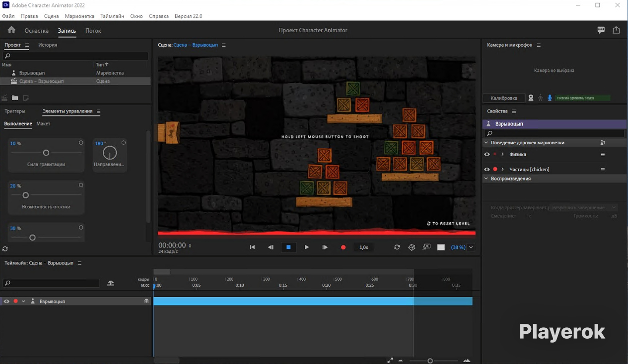Toggle Взрывоцып track record arm dot
The width and height of the screenshot is (628, 364).
pos(15,301)
